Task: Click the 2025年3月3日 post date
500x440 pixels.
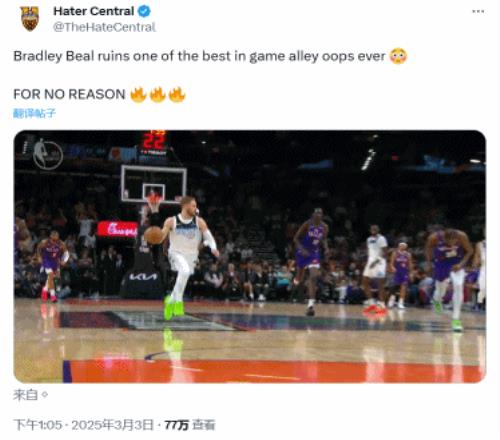Action: pyautogui.click(x=113, y=425)
